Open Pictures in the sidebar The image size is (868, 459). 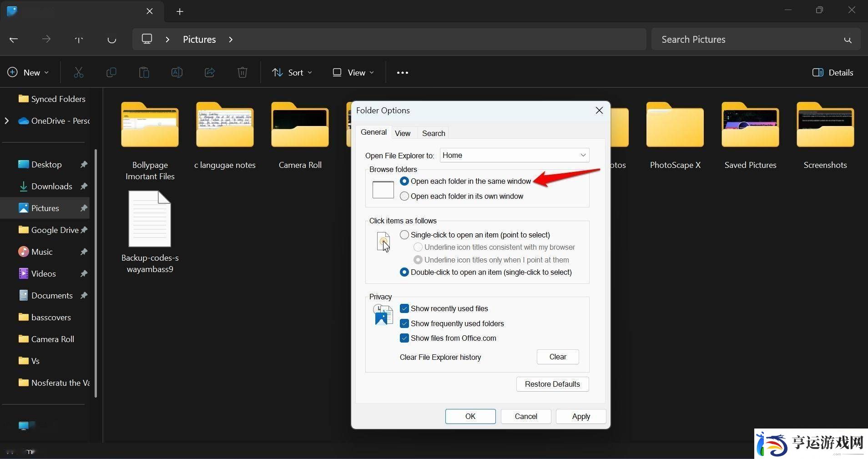[x=45, y=208]
